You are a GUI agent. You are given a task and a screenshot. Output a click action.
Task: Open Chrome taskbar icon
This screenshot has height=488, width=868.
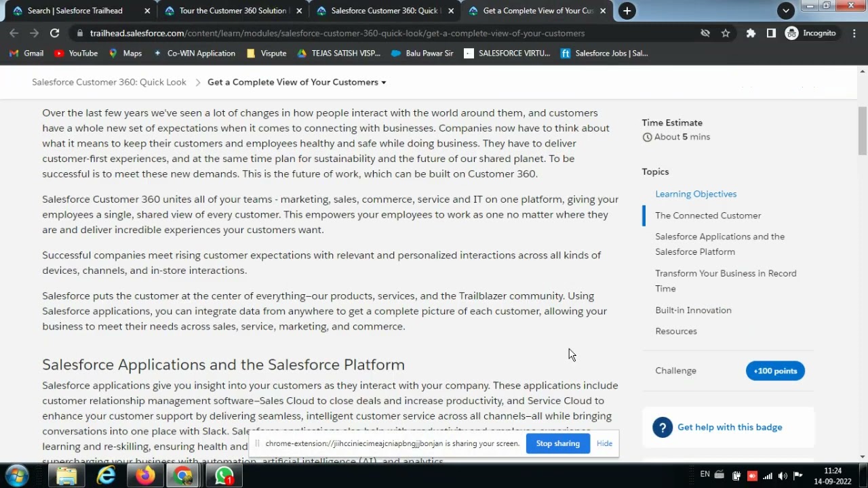183,476
